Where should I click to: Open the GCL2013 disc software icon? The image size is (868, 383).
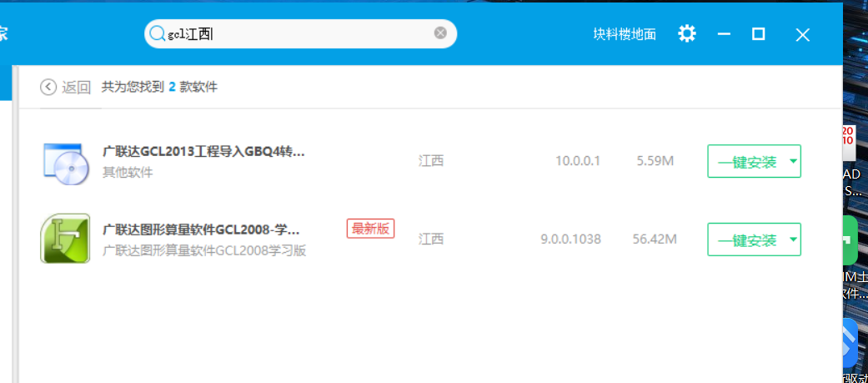tap(66, 164)
